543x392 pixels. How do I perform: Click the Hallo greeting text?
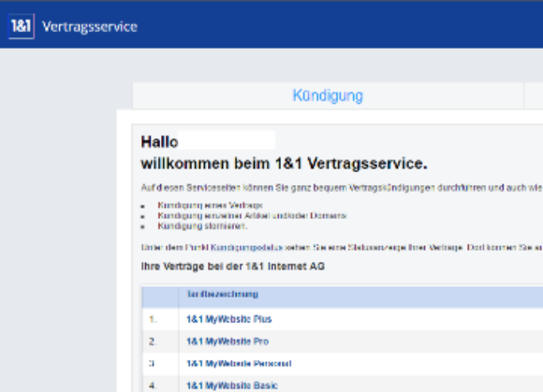[x=159, y=142]
